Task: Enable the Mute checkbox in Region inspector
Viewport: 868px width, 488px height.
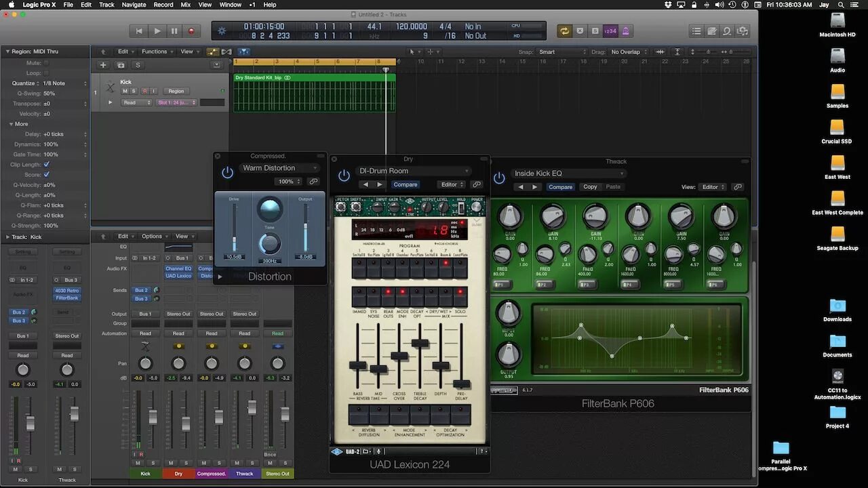Action: (x=47, y=63)
